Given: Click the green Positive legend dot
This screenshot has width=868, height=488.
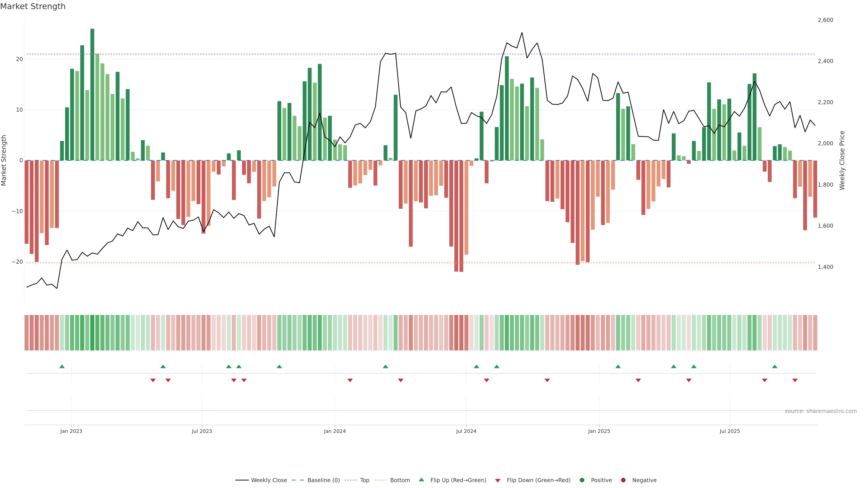Looking at the screenshot, I should coord(582,480).
